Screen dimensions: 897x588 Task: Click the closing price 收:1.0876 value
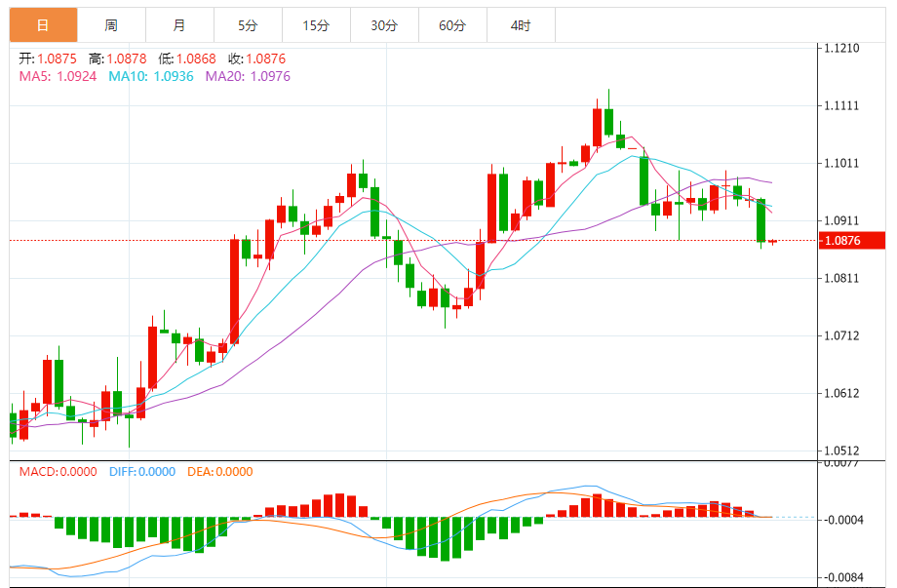coord(256,59)
